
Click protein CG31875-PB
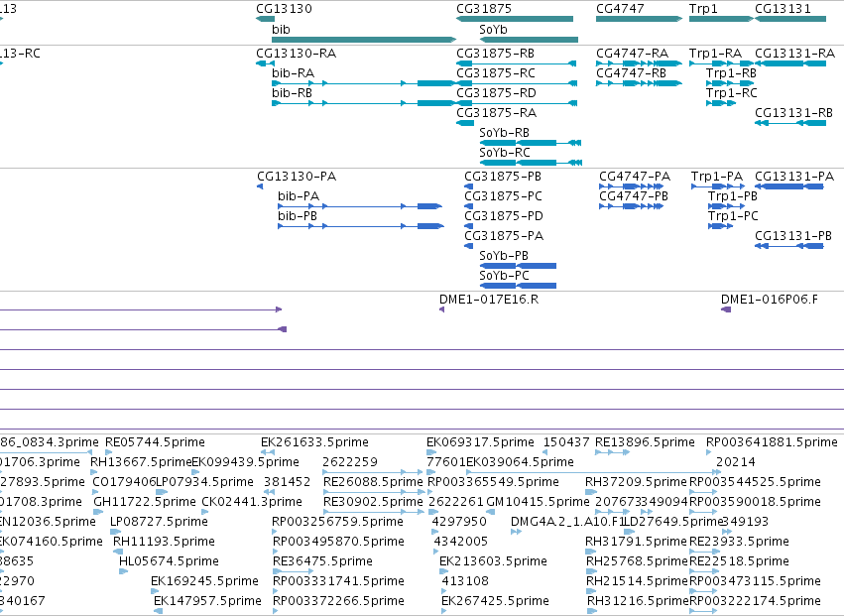pyautogui.click(x=468, y=186)
